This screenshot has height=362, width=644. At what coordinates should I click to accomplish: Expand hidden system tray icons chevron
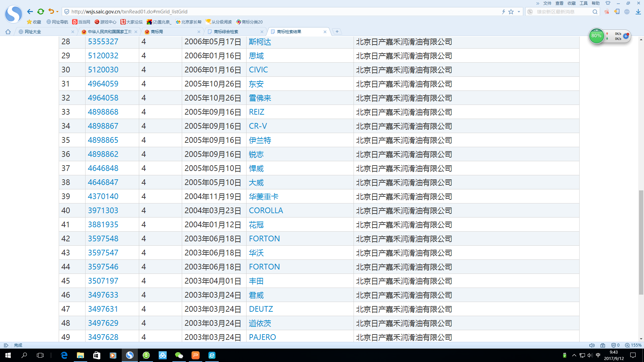[574, 355]
